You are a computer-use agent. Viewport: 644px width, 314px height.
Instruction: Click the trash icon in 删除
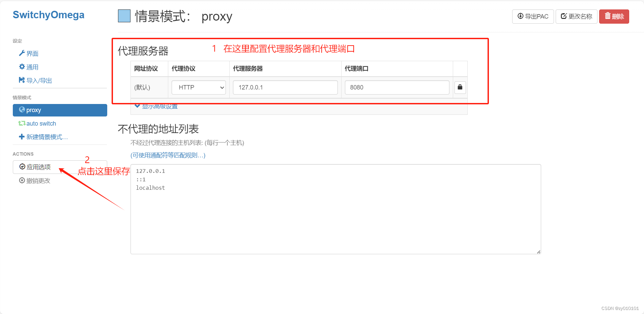[608, 16]
